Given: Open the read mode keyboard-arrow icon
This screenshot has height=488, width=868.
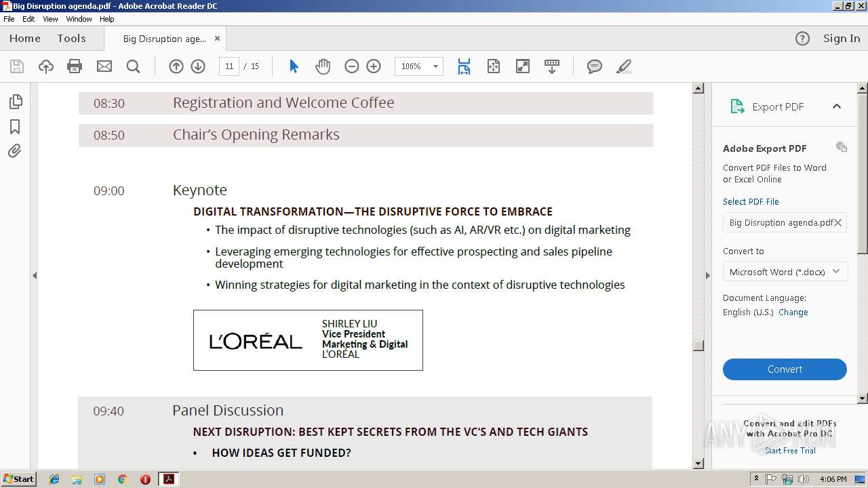Looking at the screenshot, I should [552, 66].
